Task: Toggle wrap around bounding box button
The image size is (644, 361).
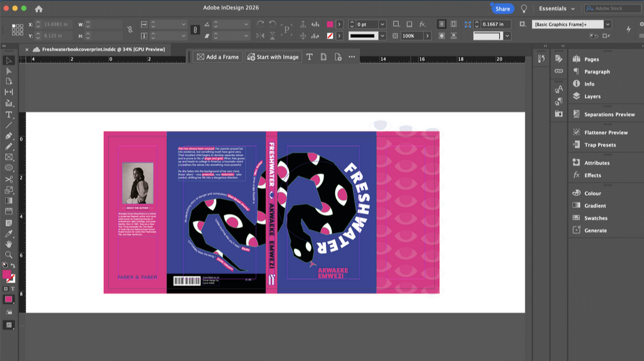Action: click(453, 24)
